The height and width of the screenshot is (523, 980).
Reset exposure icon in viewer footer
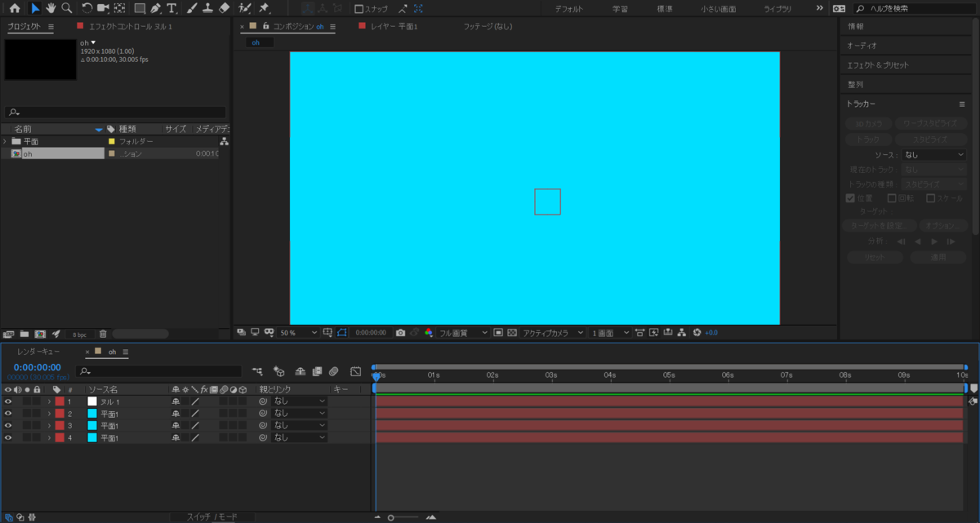pyautogui.click(x=697, y=333)
